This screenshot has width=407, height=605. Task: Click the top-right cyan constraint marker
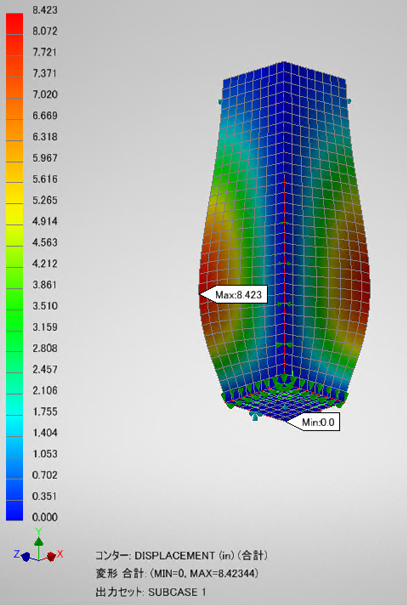coord(349,101)
